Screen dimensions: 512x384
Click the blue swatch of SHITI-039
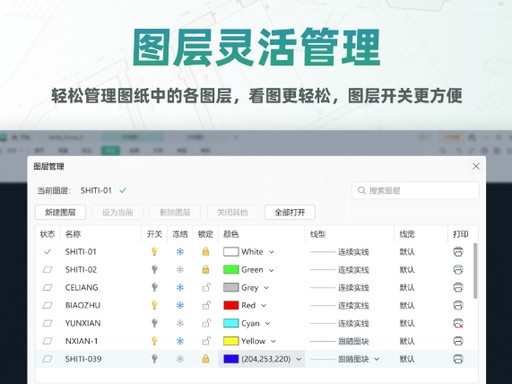[x=231, y=359]
